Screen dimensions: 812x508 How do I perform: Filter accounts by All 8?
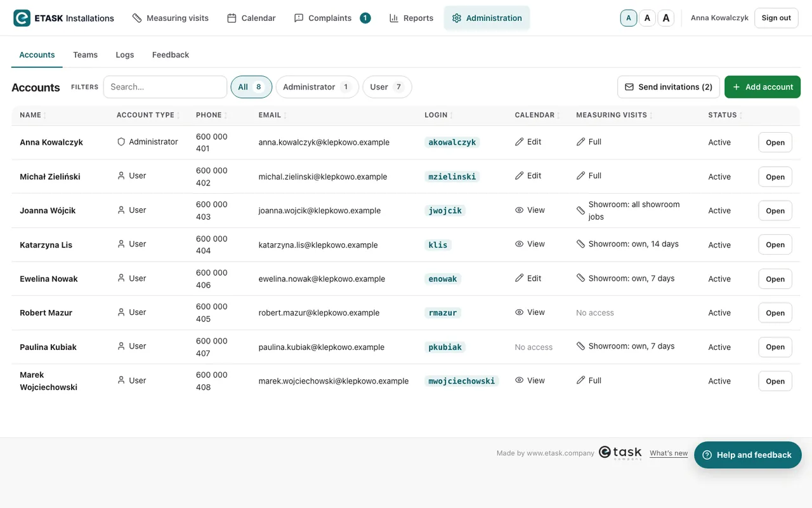251,87
